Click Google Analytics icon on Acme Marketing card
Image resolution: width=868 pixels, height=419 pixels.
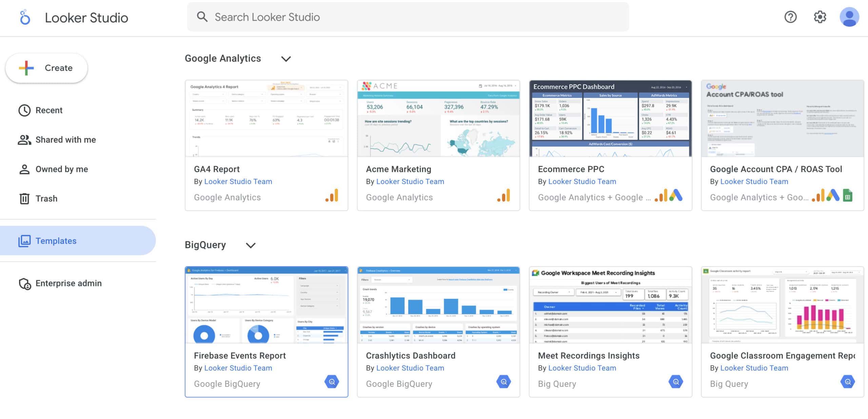(504, 195)
